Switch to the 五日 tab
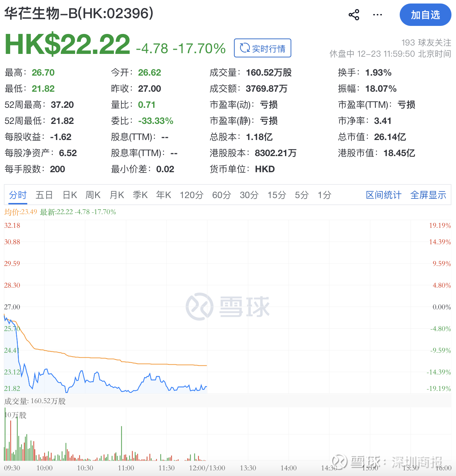456x476 pixels. (x=44, y=195)
